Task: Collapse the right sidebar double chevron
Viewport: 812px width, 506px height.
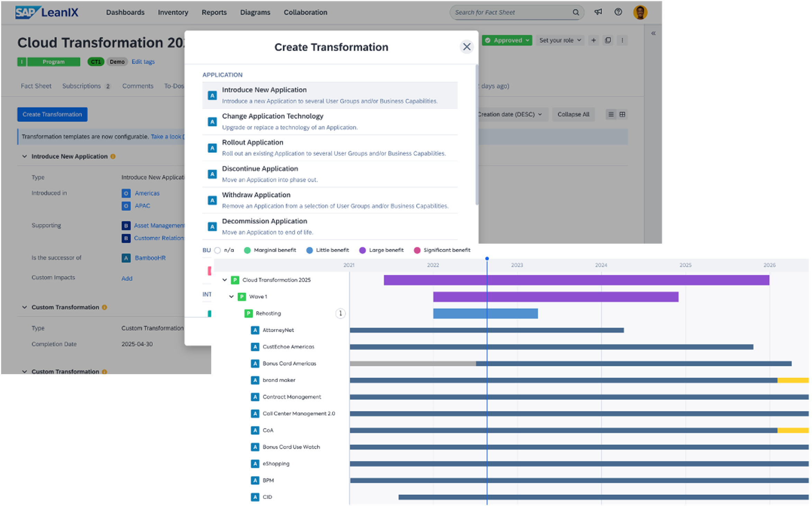Action: pos(653,33)
